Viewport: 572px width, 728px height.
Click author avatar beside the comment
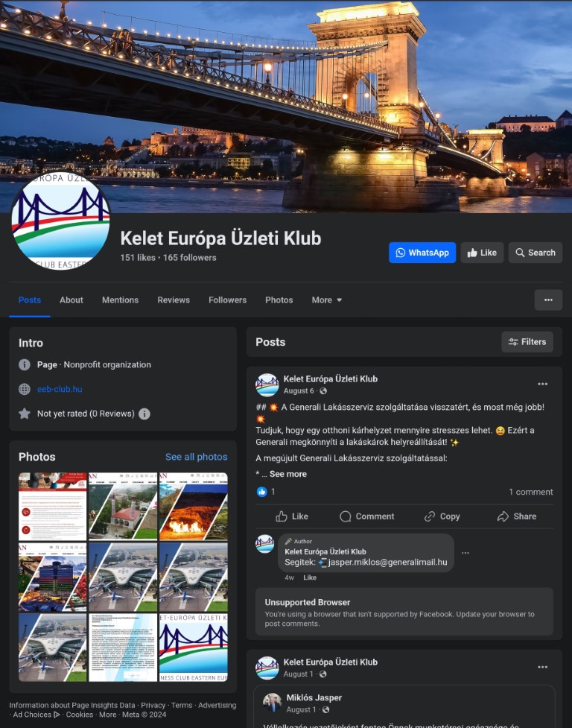265,544
